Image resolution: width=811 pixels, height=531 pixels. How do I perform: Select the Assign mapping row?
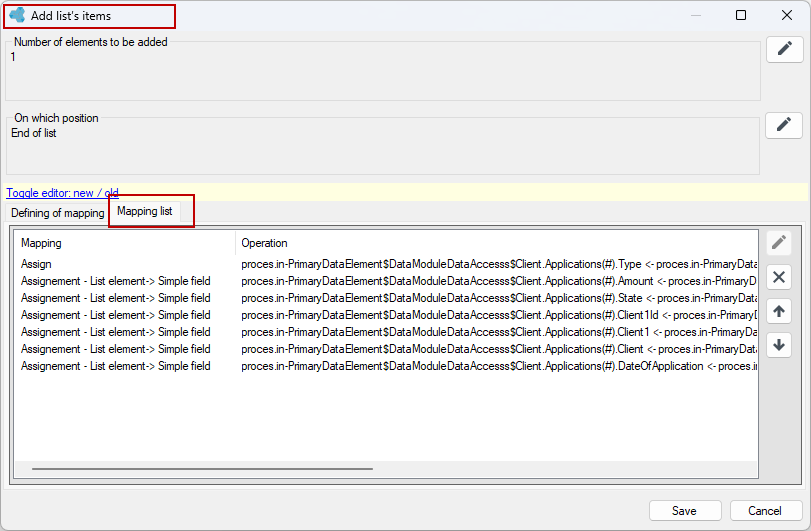[x=385, y=264]
